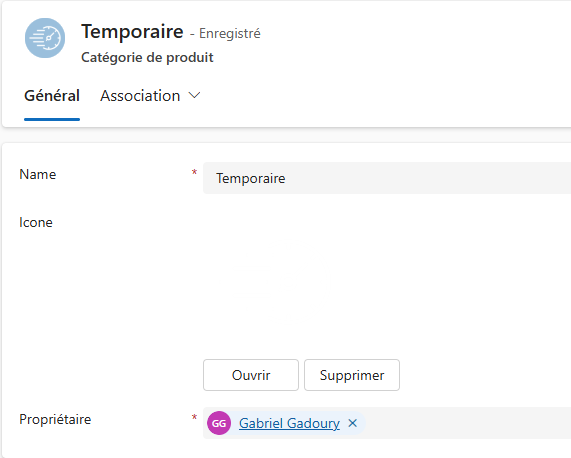Click the Temporaire record title
Image resolution: width=571 pixels, height=458 pixels.
(x=132, y=32)
